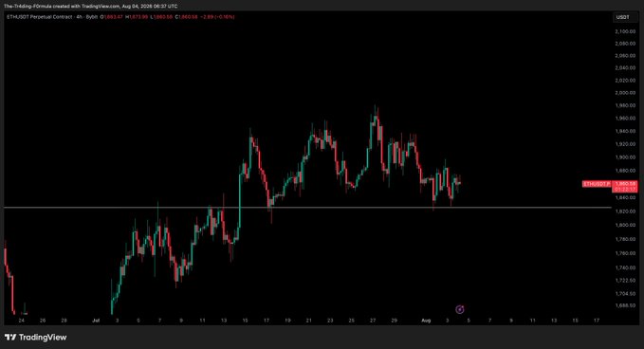
Task: Click the header text 'created with TradingView.com'
Action: (86, 6)
